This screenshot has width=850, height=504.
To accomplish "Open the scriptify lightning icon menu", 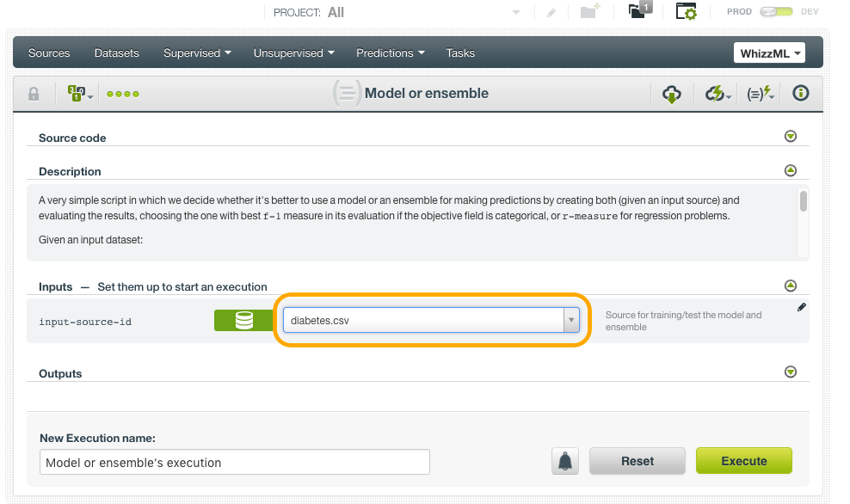I will click(x=759, y=93).
